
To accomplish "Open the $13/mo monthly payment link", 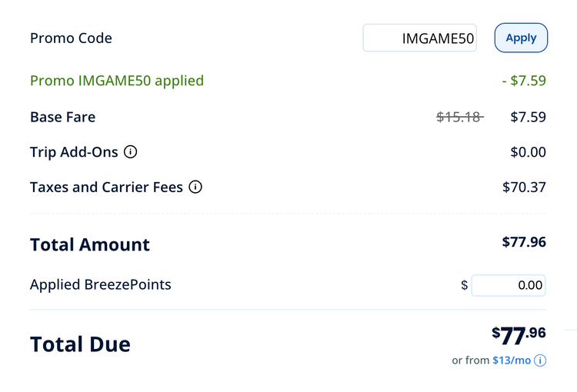I will coord(511,360).
